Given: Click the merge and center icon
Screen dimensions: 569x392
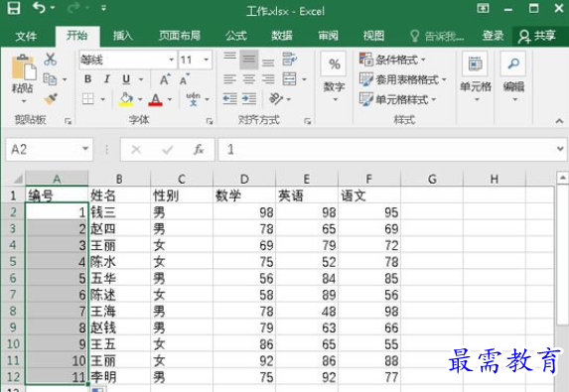Looking at the screenshot, I should click(290, 78).
